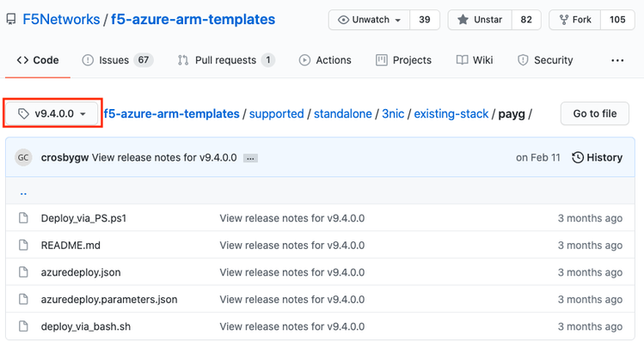Viewport: 644px width, 347px height.
Task: Open the more tabs ellipsis menu
Action: [x=617, y=60]
